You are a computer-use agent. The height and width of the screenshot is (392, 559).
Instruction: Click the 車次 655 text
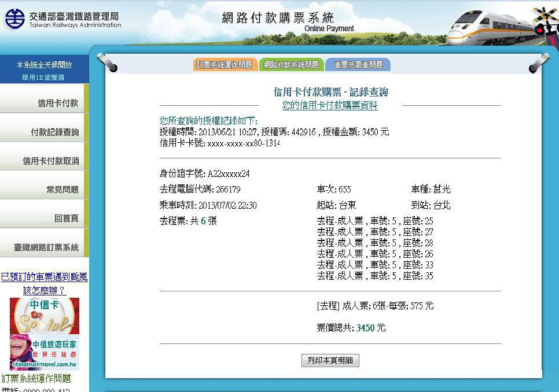coord(334,190)
